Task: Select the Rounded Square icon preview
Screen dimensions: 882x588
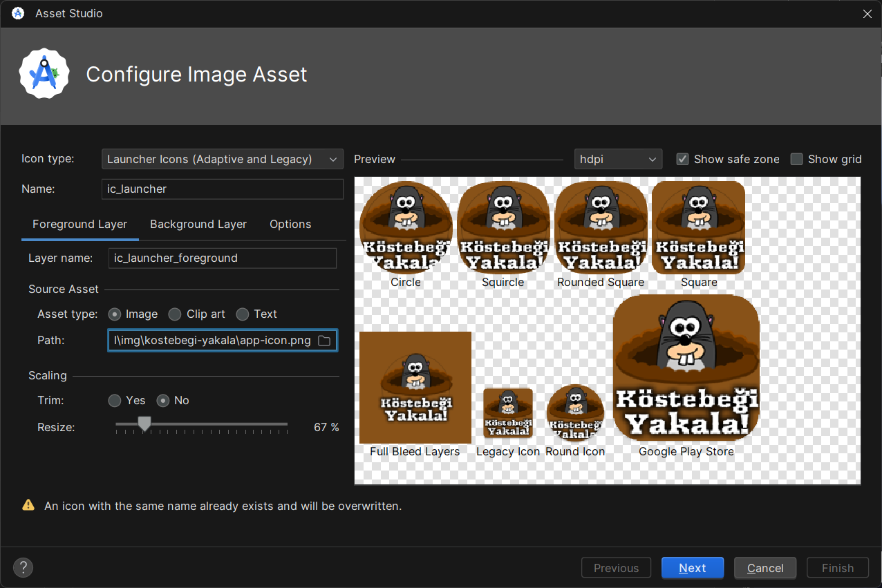Action: pyautogui.click(x=601, y=227)
